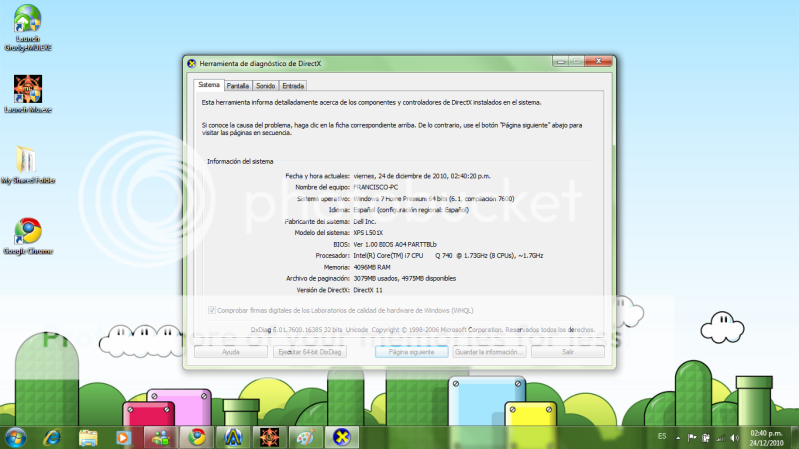Viewport: 799px width, 449px height.
Task: Click the Página siguiente button
Action: click(412, 352)
